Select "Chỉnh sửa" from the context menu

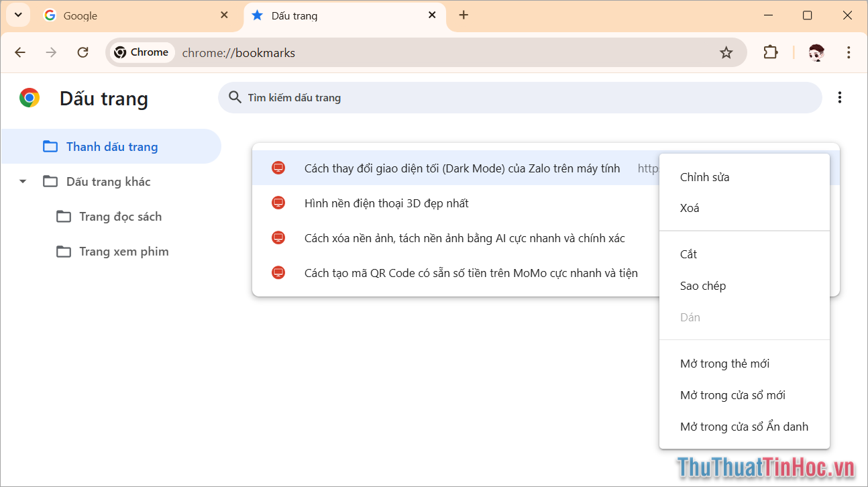704,176
